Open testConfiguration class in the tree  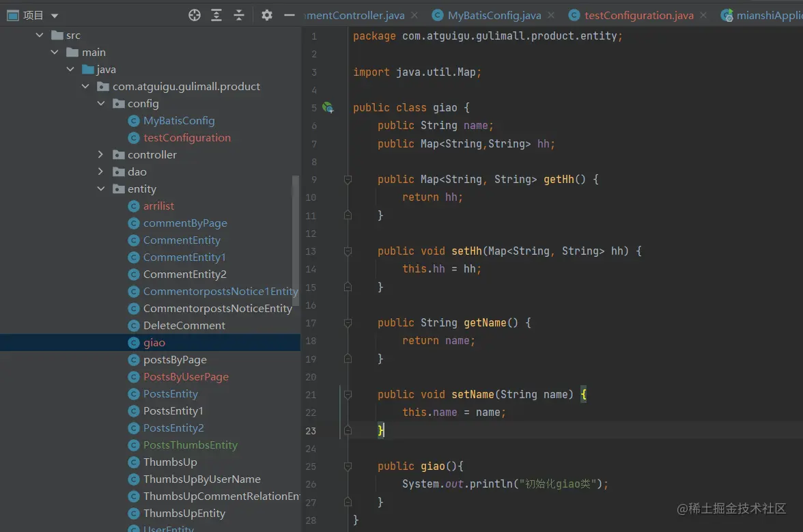point(187,138)
